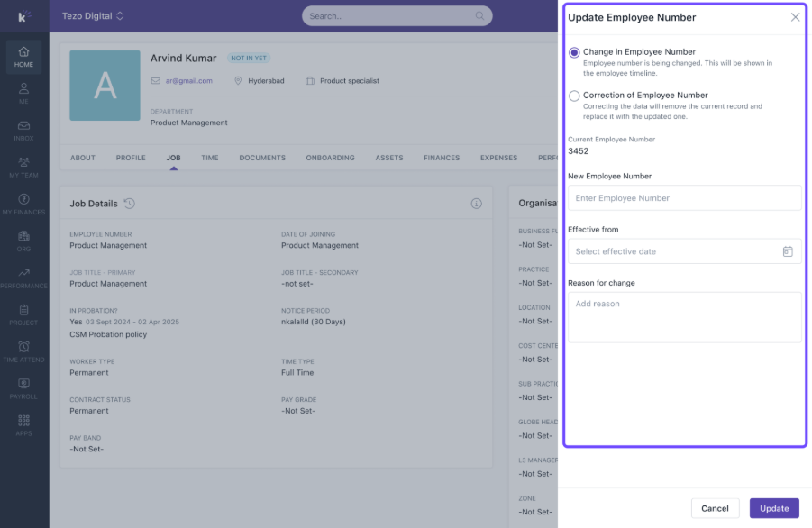This screenshot has height=528, width=812.
Task: Click the Arvind Kumar name heading
Action: tap(183, 58)
